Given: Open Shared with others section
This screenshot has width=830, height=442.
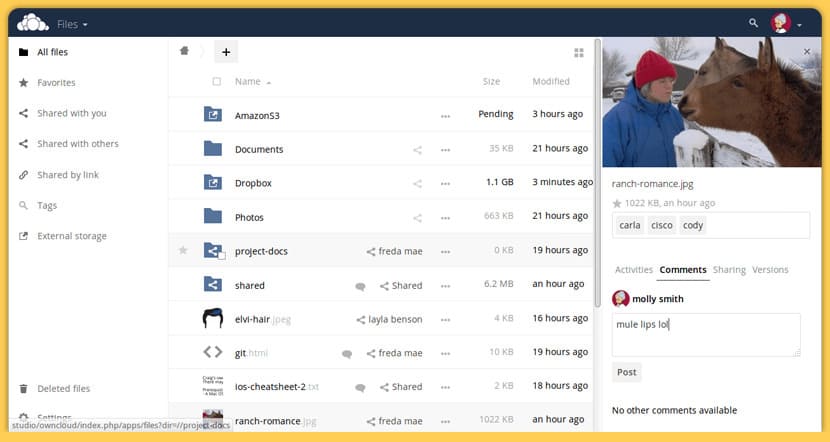Looking at the screenshot, I should (x=77, y=144).
